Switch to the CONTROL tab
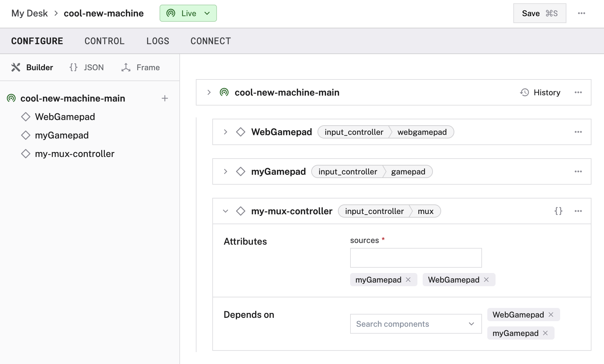The image size is (604, 364). coord(105,41)
